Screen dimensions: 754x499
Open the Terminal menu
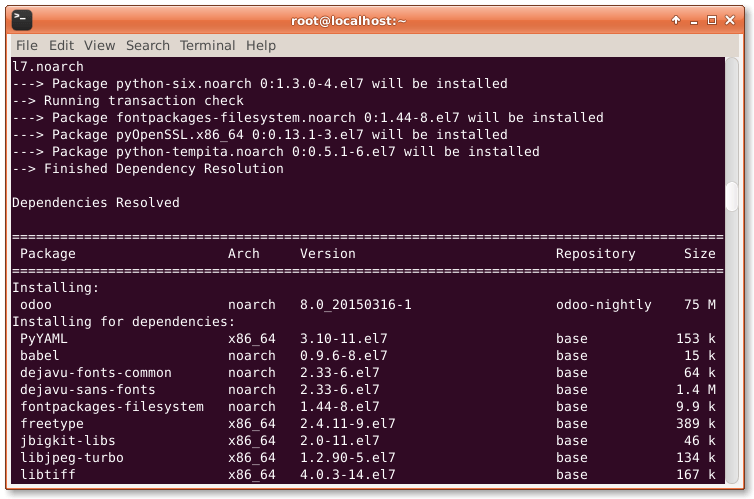(x=208, y=45)
